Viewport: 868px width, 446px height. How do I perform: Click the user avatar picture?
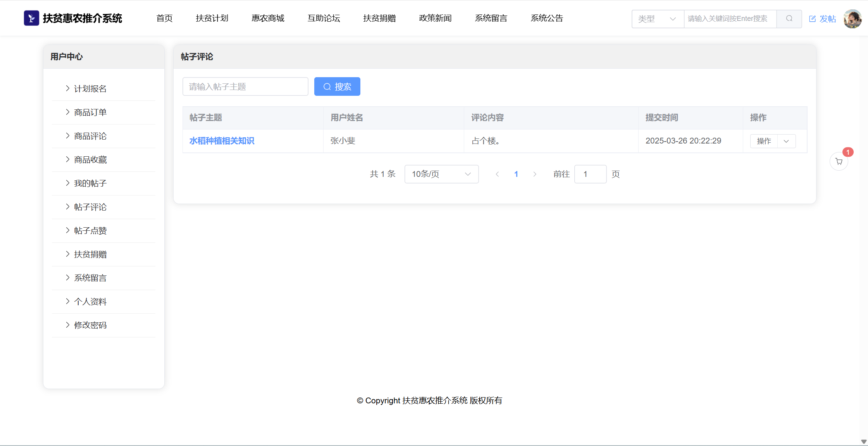point(852,19)
